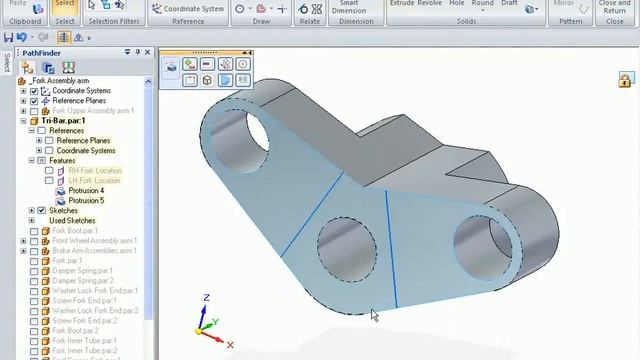
Task: Click the Circle draw tool icon
Action: click(240, 9)
